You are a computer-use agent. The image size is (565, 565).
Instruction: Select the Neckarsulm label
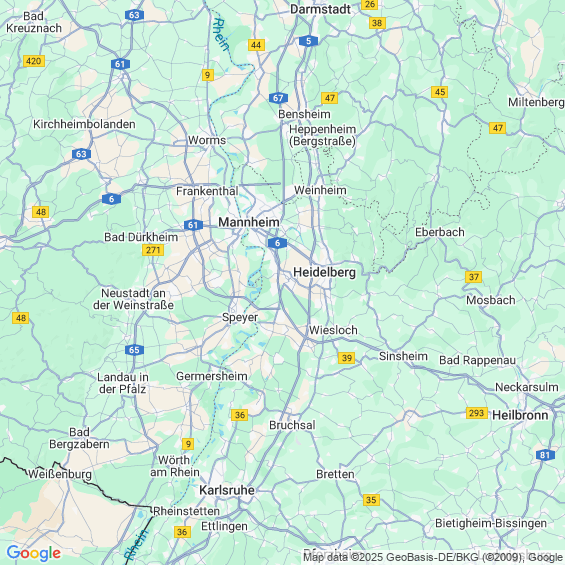coord(527,387)
